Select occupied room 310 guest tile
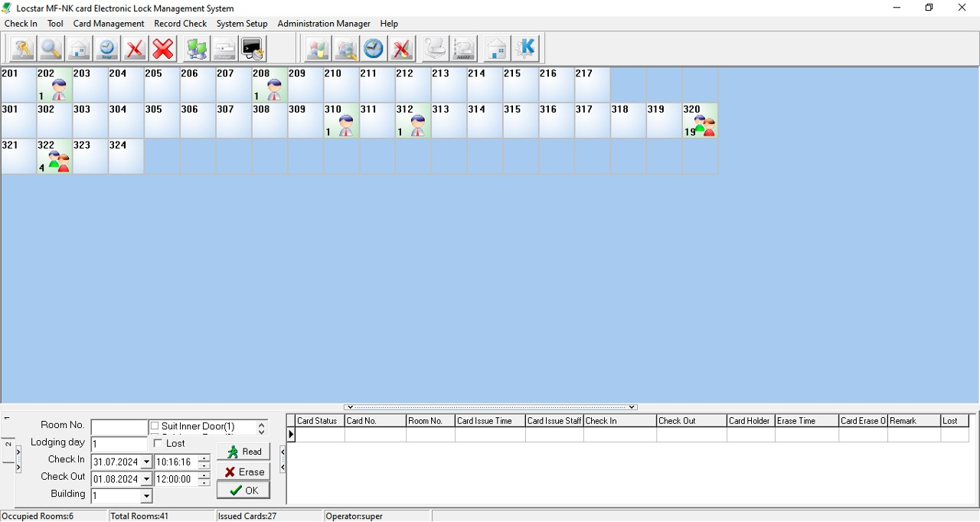Screen dimensions: 980x522 (341, 121)
